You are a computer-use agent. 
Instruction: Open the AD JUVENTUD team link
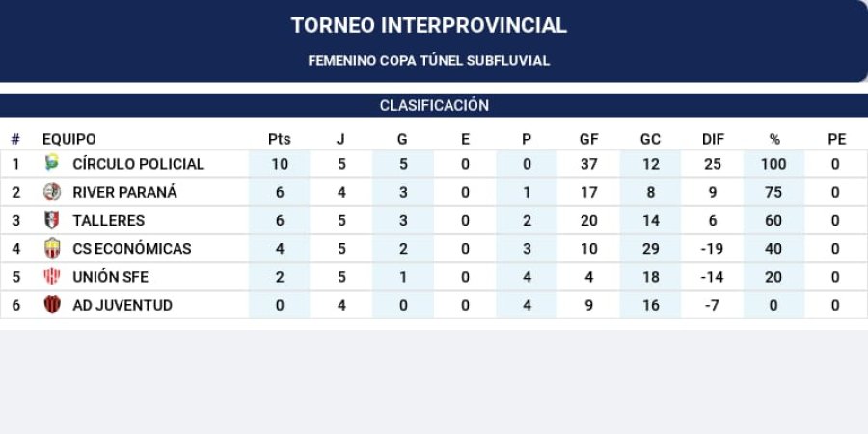click(122, 305)
